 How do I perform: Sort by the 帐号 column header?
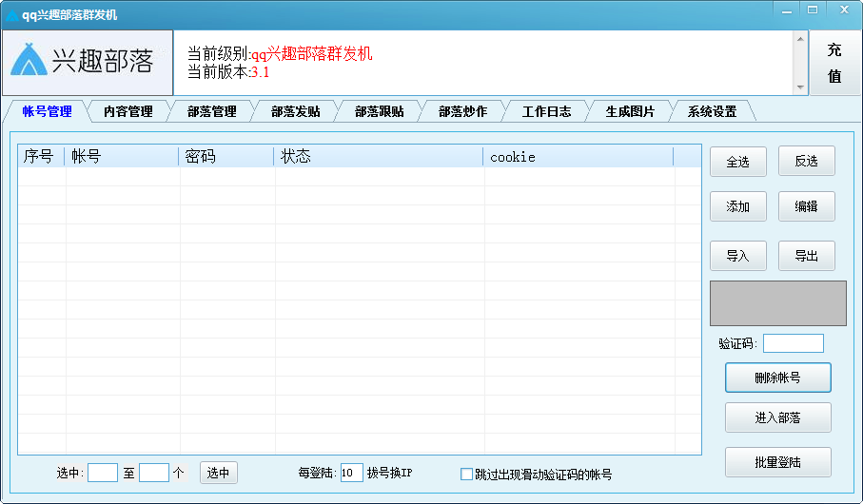[122, 157]
